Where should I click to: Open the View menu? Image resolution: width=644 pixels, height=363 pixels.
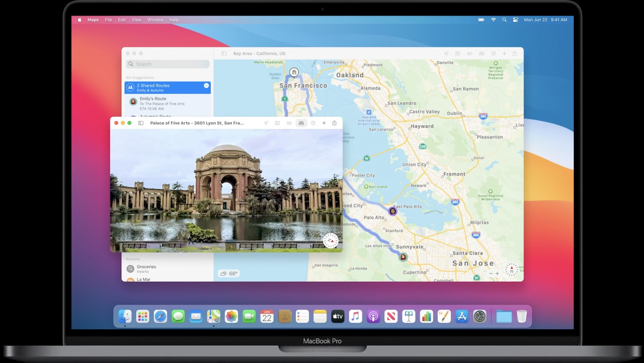pos(136,19)
